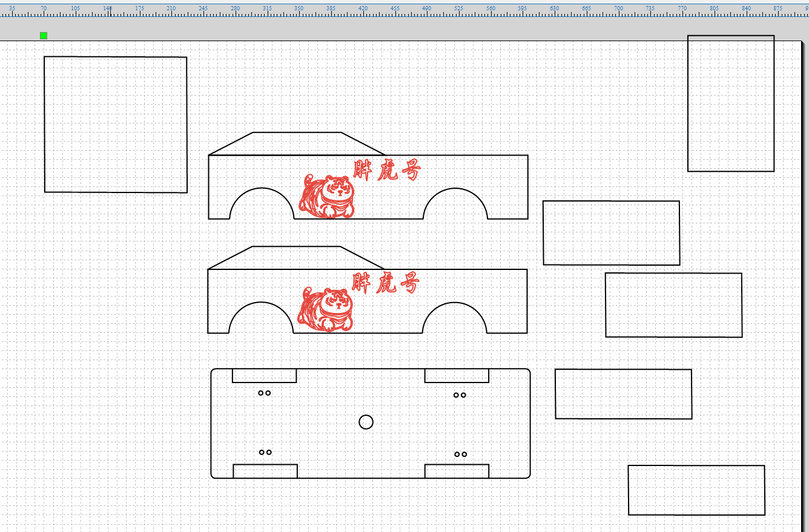The image size is (809, 532).
Task: Select the base plate's bottom-right slot rectangle
Action: [x=457, y=471]
